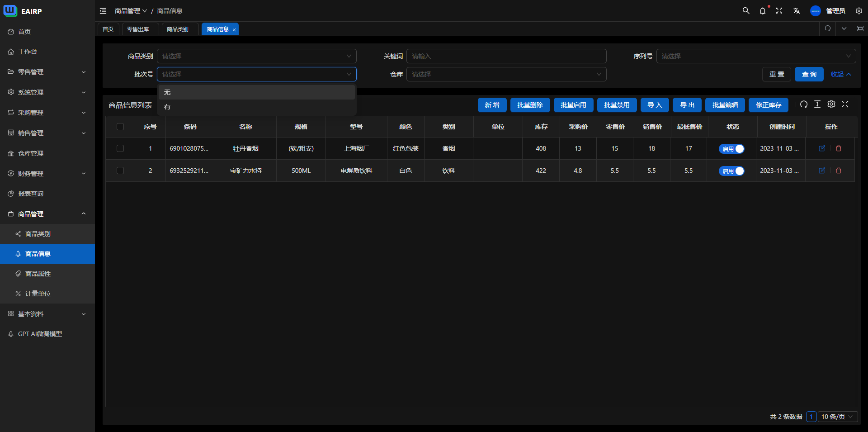Collapse the sidebar with the menu fold icon

(x=103, y=11)
